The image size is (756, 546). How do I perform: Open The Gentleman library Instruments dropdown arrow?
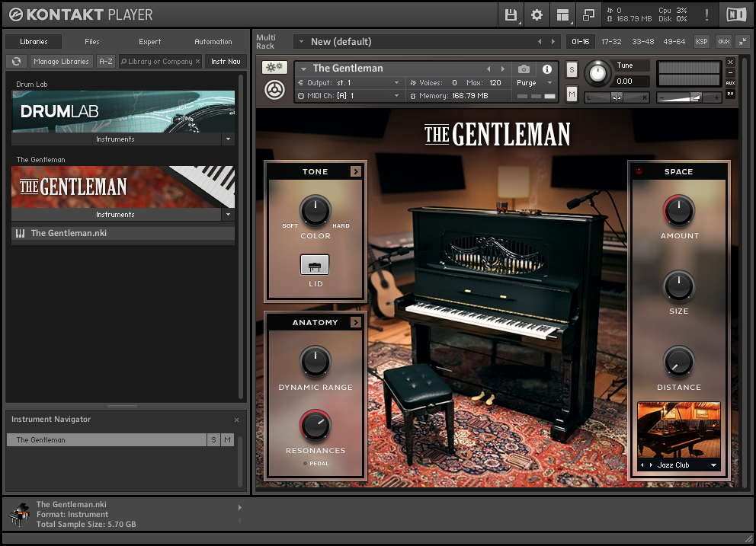click(x=228, y=215)
